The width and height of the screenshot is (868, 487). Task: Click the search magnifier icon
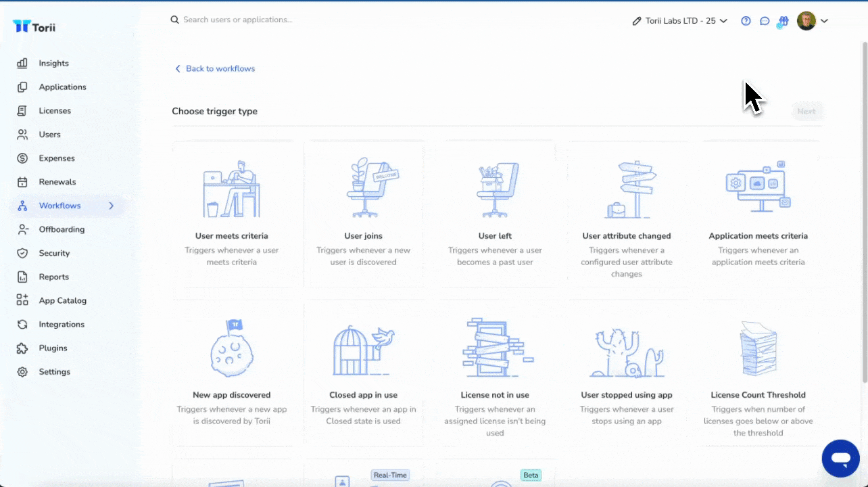174,20
